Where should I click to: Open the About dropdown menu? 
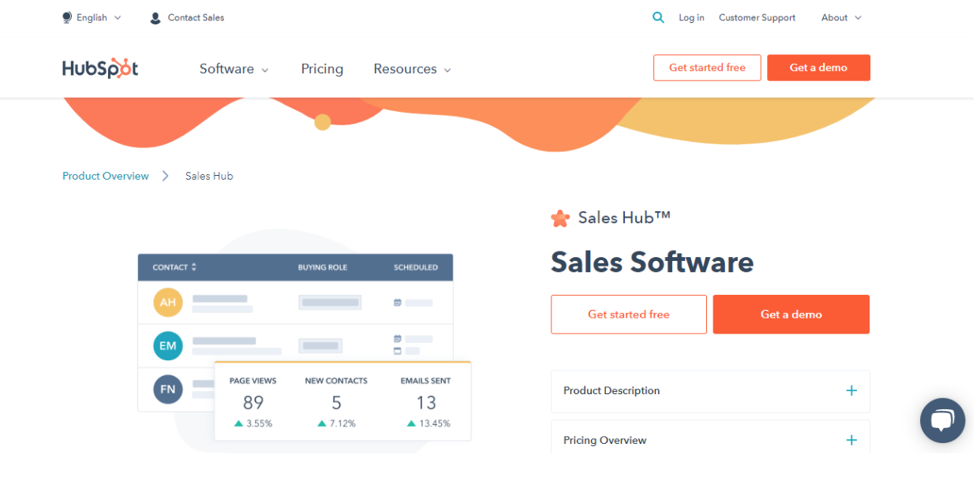[x=841, y=17]
